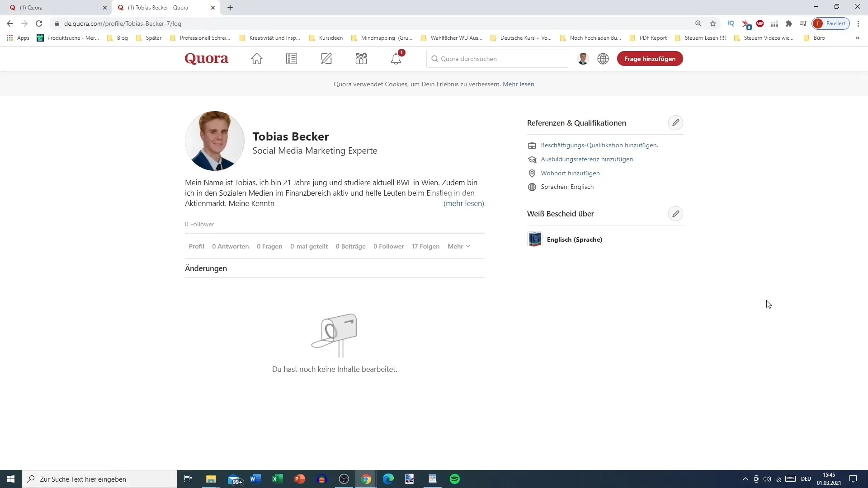The width and height of the screenshot is (868, 488).
Task: Click the Wohnort hinzufügen link
Action: pos(570,173)
